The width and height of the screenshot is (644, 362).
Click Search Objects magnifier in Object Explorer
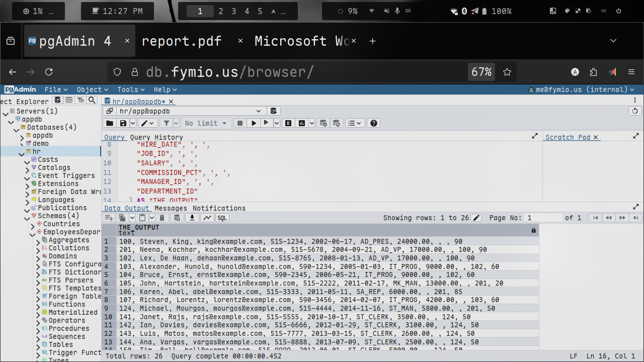[x=92, y=101]
